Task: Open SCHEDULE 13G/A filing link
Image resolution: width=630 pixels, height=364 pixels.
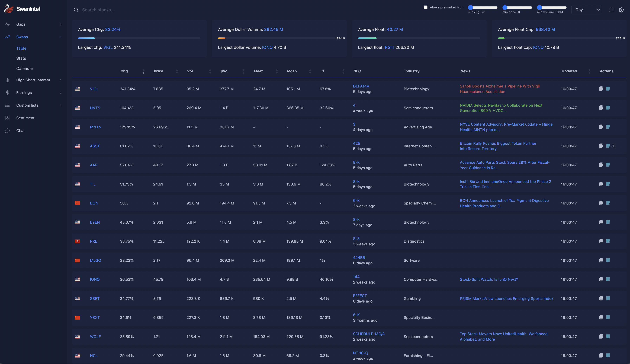Action: [x=369, y=334]
